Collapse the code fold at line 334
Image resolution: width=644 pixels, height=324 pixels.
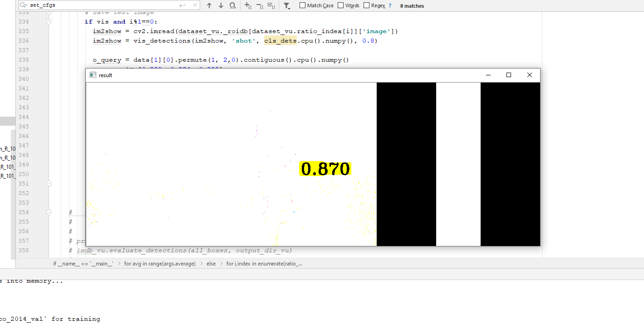49,21
